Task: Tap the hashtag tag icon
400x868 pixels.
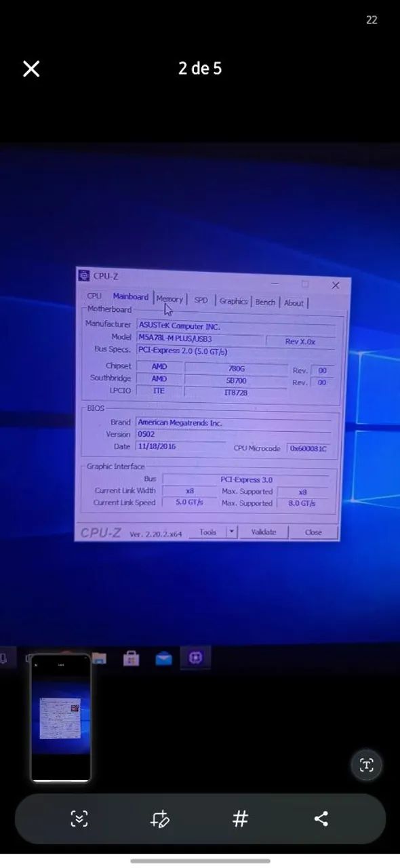Action: pos(240,818)
